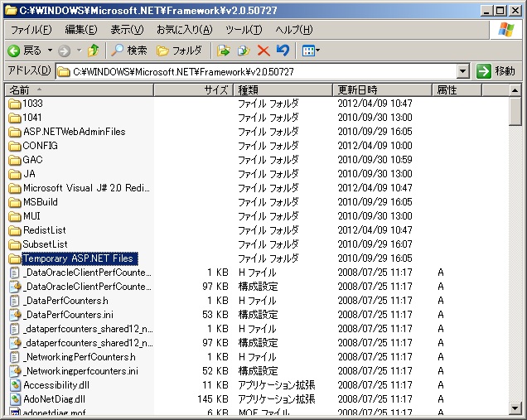Screen dimensions: 527x420
Task: Open the Search (検索) pane
Action: [x=129, y=51]
